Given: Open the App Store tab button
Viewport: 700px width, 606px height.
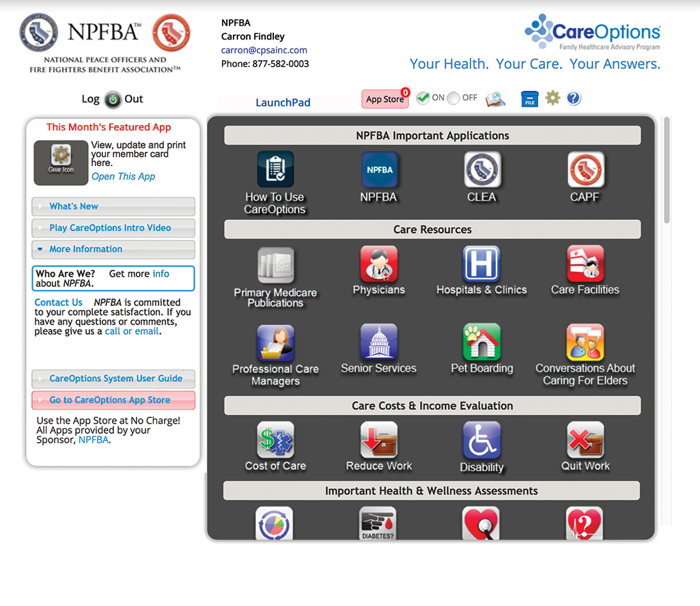Looking at the screenshot, I should point(384,99).
